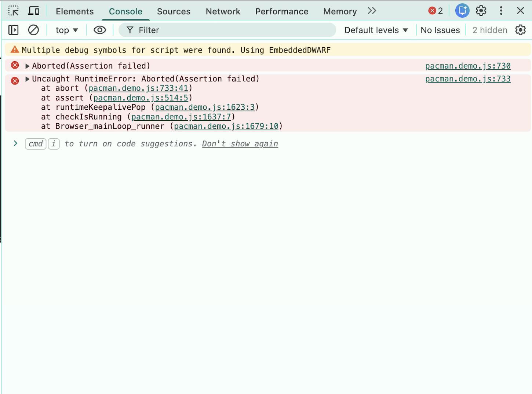532x394 pixels.
Task: Switch to the Sources tab
Action: tap(174, 11)
